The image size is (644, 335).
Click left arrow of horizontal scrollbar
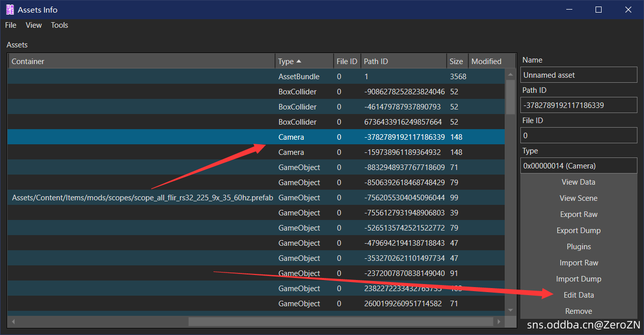[13, 321]
